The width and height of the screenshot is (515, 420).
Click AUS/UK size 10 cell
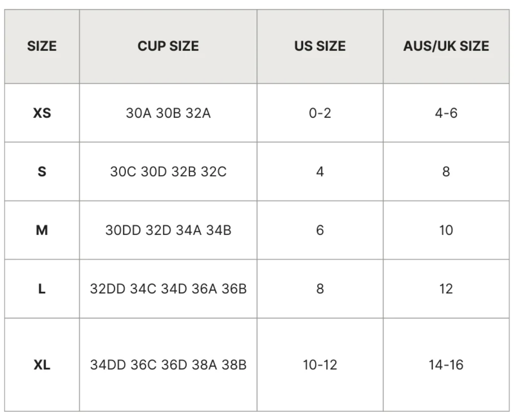click(446, 230)
